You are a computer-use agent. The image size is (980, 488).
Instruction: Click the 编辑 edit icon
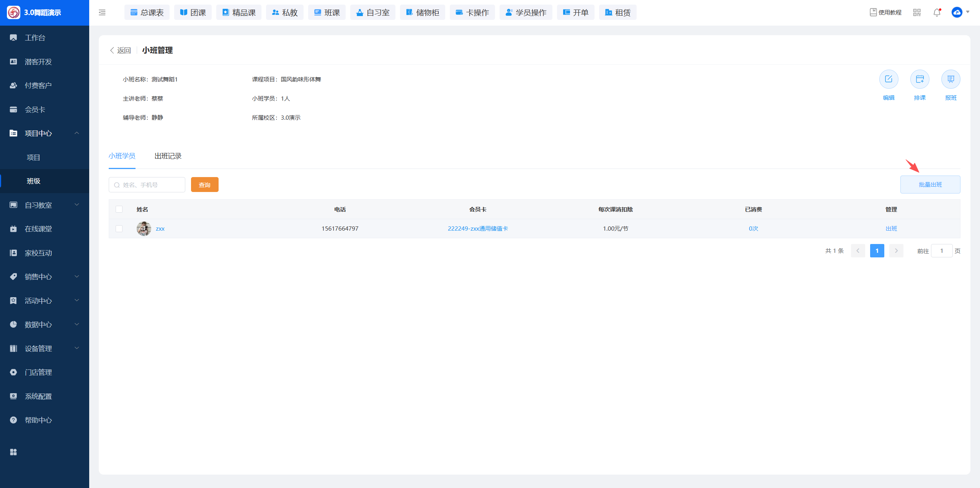coord(889,79)
